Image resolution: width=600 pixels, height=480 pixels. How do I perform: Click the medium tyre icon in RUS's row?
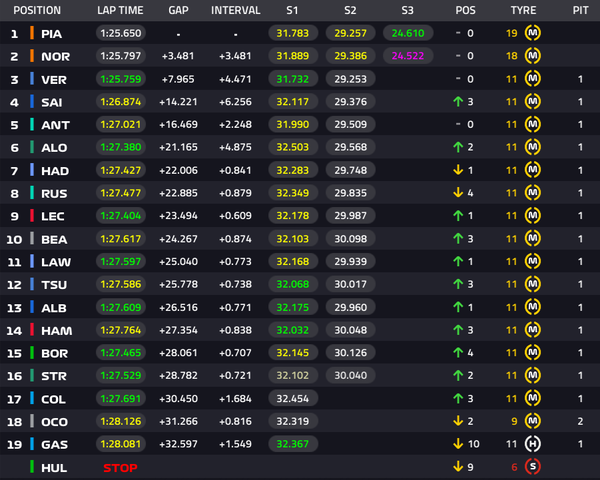click(x=533, y=193)
